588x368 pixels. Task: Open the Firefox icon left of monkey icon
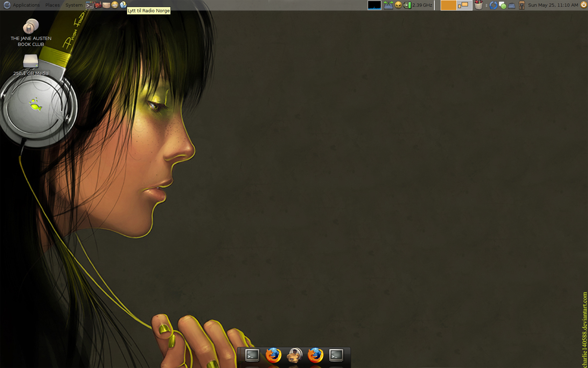tap(273, 355)
